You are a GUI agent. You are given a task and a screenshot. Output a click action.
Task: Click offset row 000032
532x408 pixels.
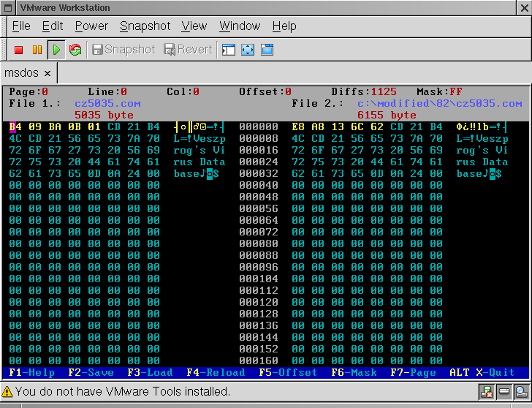coord(259,174)
